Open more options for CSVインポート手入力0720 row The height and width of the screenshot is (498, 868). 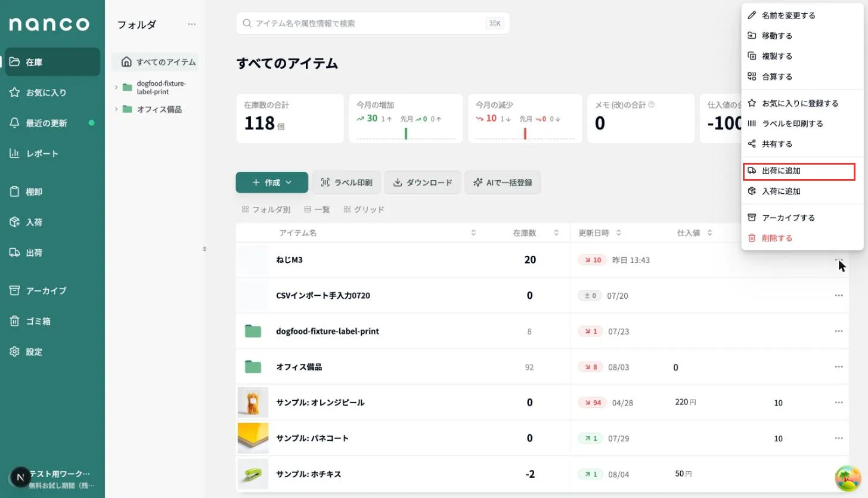[x=839, y=295]
